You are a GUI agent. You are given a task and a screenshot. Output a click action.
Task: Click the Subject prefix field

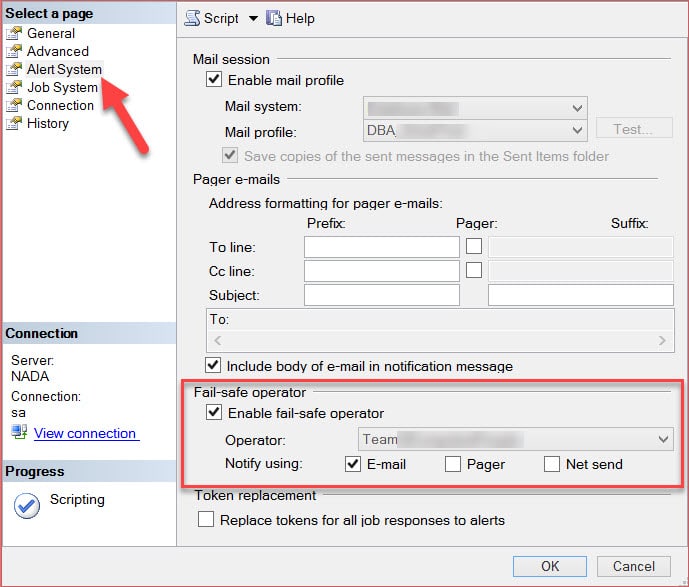381,295
